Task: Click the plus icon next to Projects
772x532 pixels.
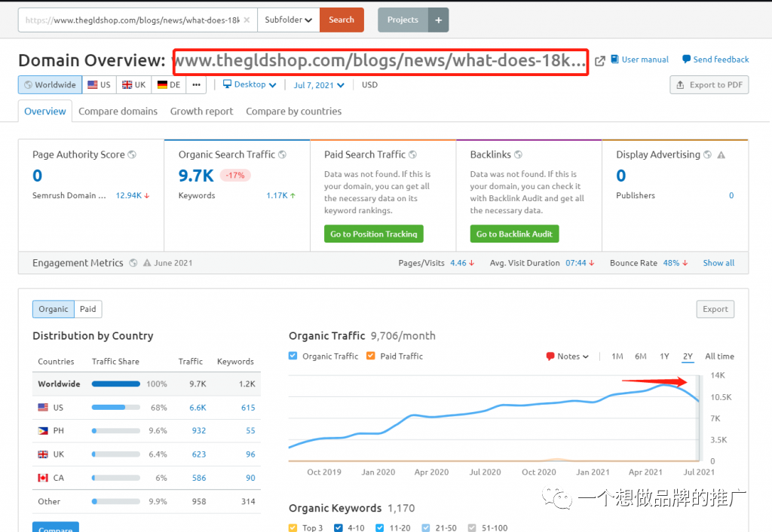Action: pos(438,20)
